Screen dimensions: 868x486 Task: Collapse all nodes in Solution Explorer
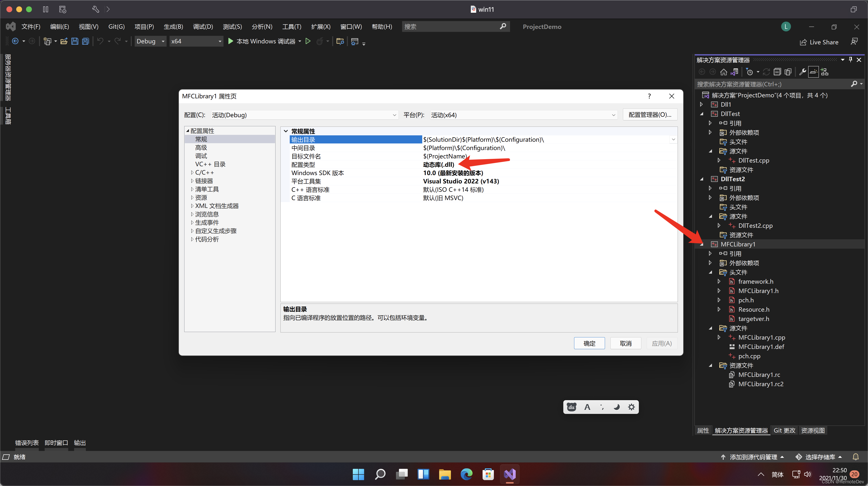click(777, 72)
